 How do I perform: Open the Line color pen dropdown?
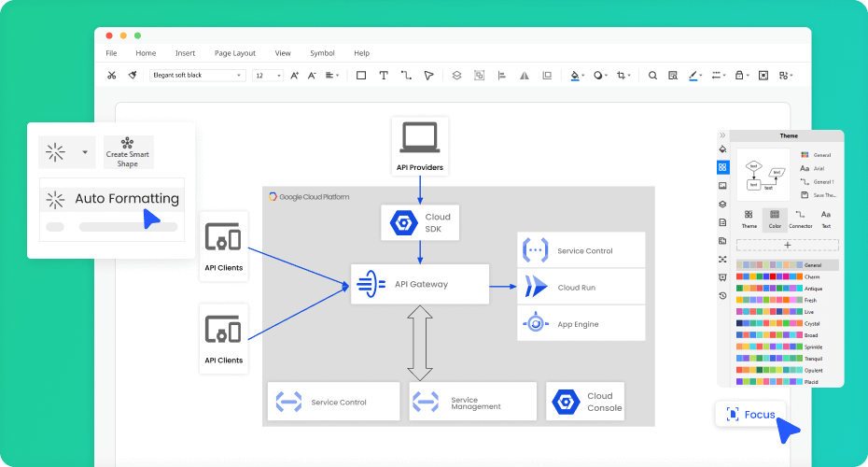(695, 76)
